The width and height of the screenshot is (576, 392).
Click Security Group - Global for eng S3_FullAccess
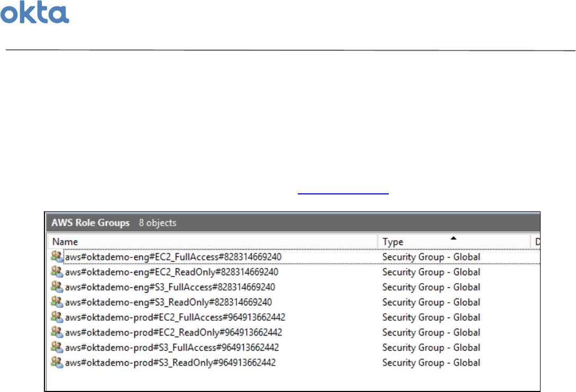431,287
